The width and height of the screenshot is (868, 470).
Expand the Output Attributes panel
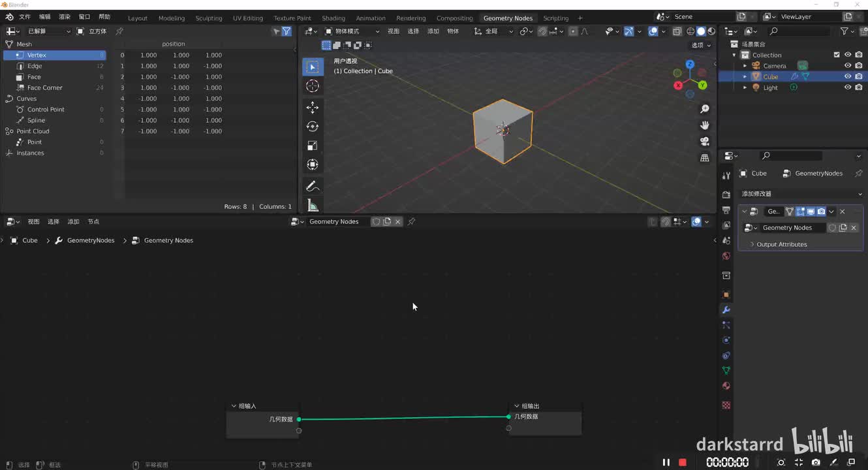(781, 244)
